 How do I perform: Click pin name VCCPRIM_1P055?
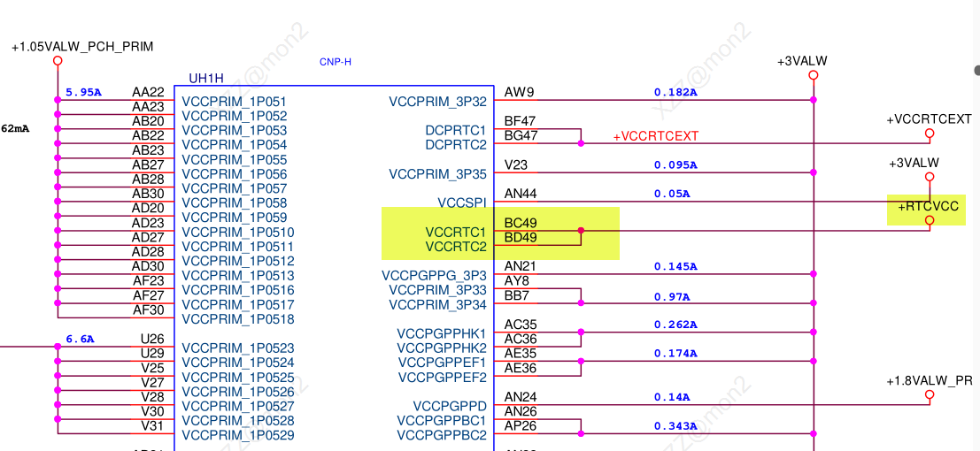click(x=235, y=159)
